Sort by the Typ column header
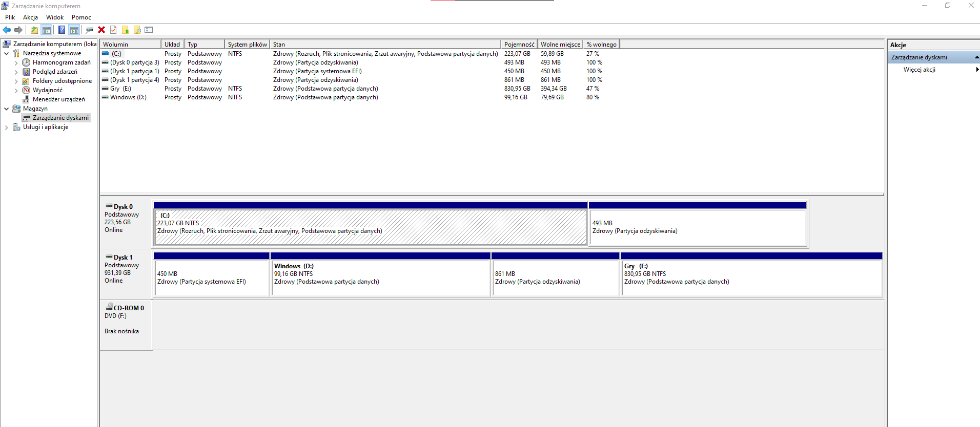980x427 pixels. 205,45
